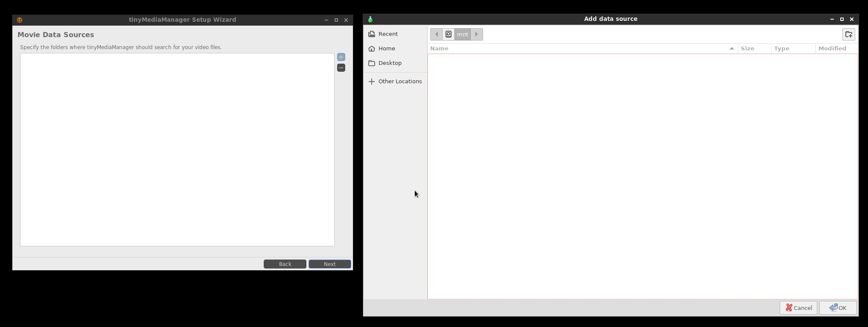Go Back in Setup Wizard
This screenshot has width=868, height=327.
coord(285,264)
